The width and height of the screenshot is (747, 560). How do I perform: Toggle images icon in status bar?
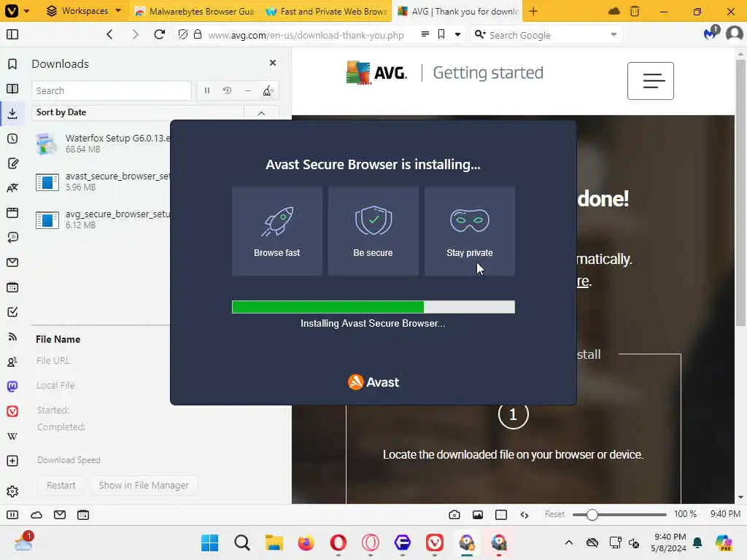coord(477,515)
